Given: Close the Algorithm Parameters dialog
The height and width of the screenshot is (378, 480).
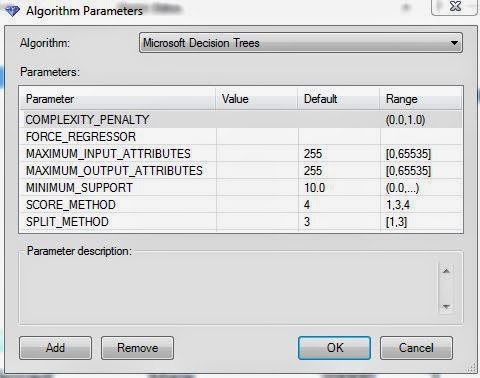Looking at the screenshot, I should point(454,6).
